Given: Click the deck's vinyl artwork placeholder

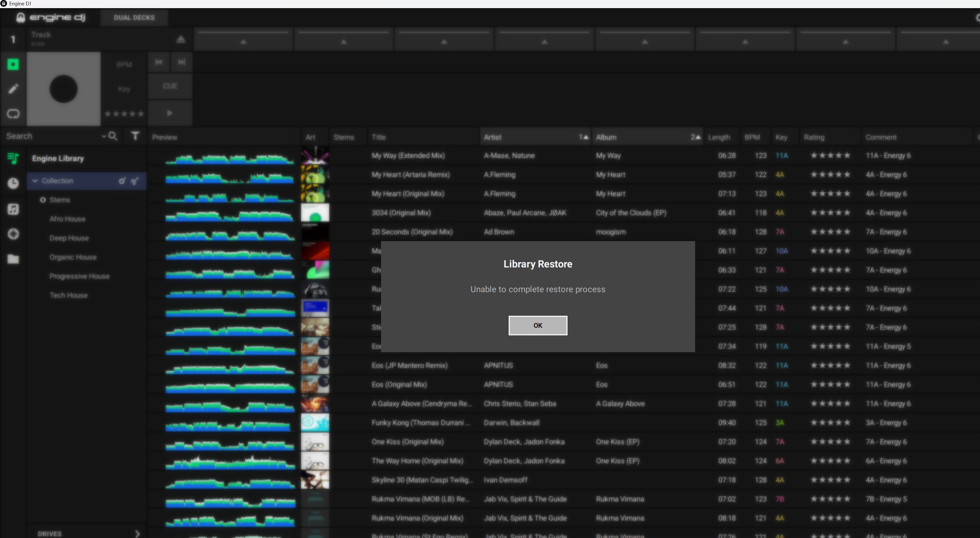Looking at the screenshot, I should coord(64,89).
